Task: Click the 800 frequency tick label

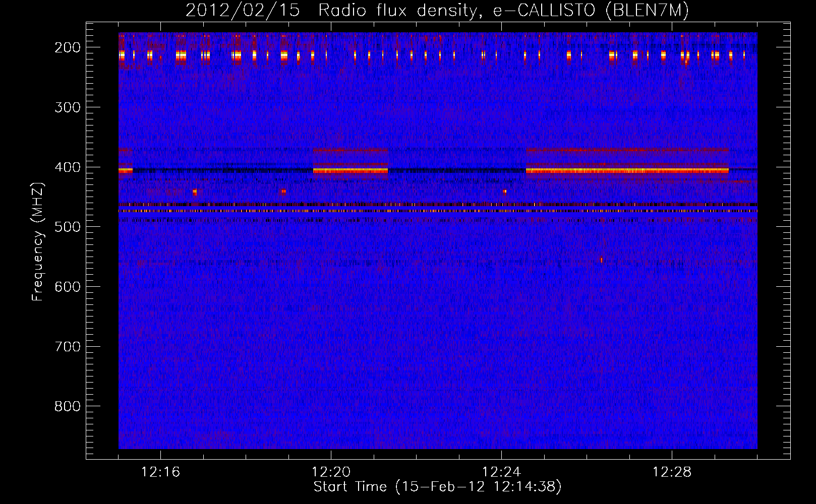Action: tap(68, 407)
